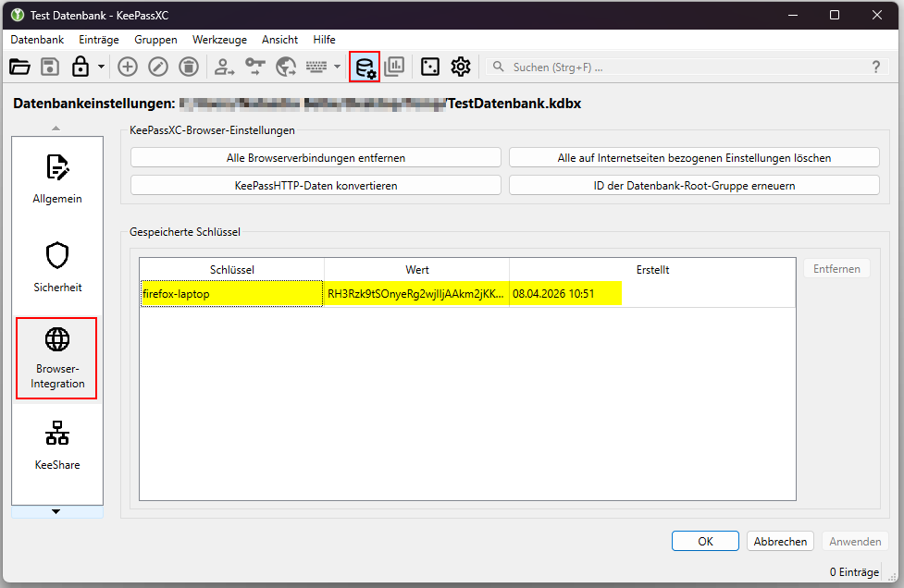Expand the lock database dropdown arrow

[101, 67]
